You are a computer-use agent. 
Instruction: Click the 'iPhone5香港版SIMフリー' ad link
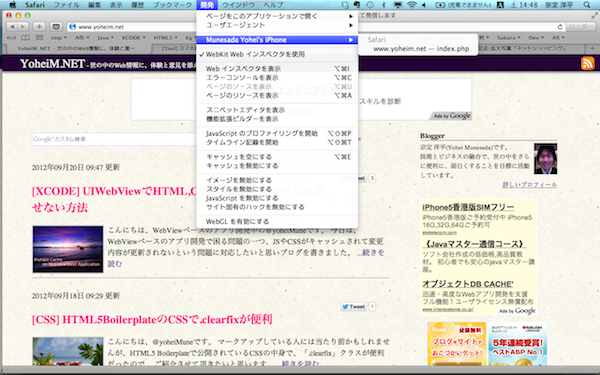click(x=468, y=207)
